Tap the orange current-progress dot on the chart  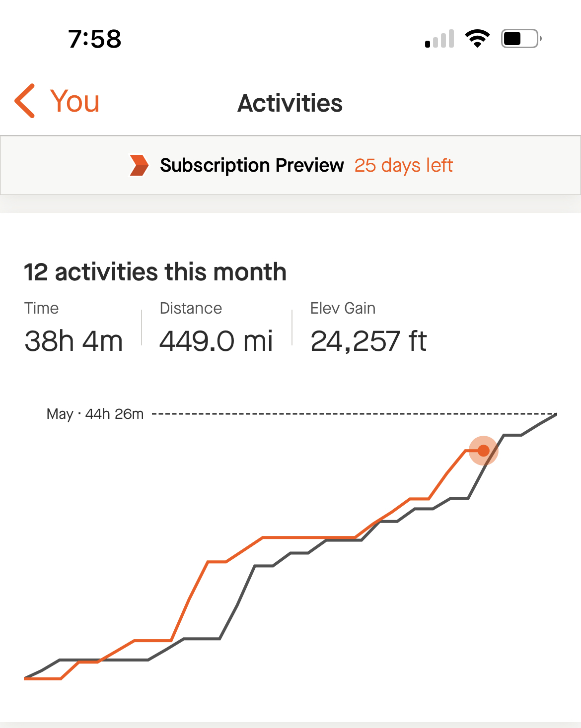coord(484,451)
